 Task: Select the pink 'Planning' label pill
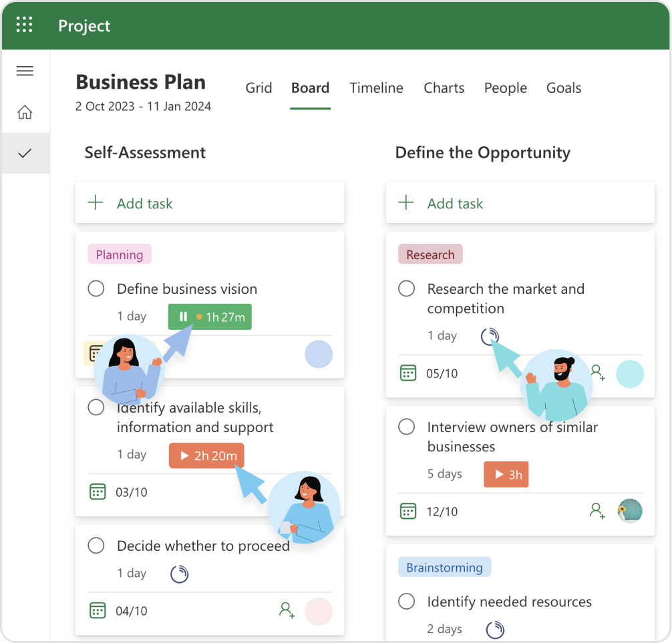(x=119, y=254)
